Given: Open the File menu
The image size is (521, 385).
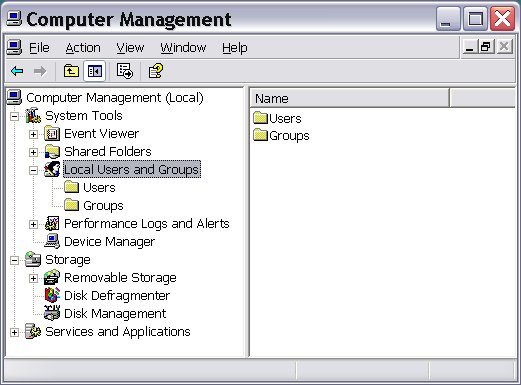Looking at the screenshot, I should [x=39, y=48].
